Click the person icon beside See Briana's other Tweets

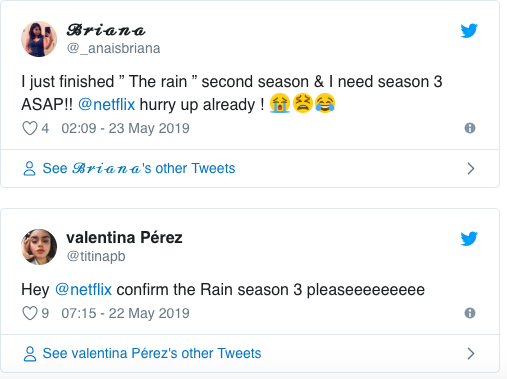tap(30, 168)
